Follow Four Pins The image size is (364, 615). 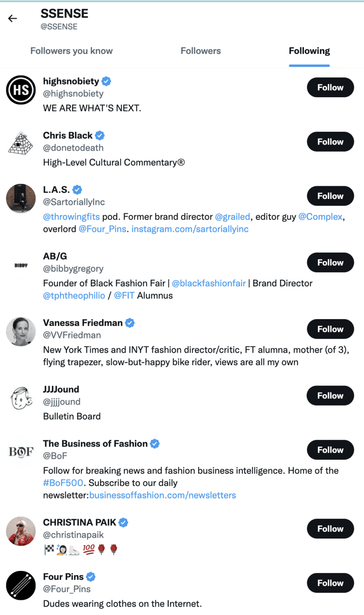(330, 583)
